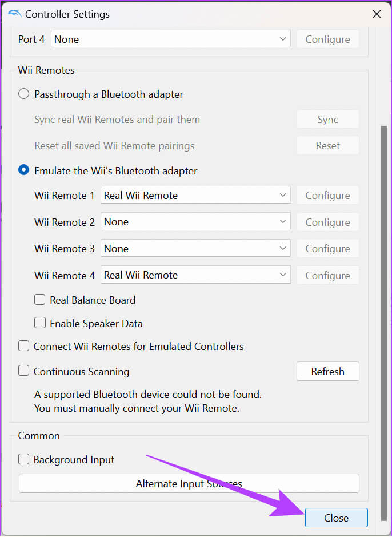Toggle Background Input checkbox

pyautogui.click(x=24, y=459)
